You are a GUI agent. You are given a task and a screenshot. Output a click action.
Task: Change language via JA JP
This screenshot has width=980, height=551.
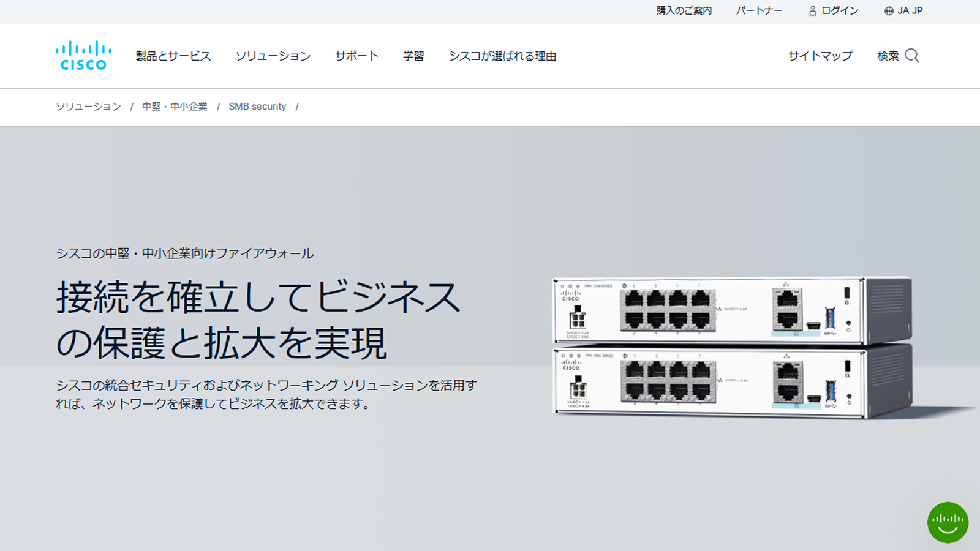[910, 11]
